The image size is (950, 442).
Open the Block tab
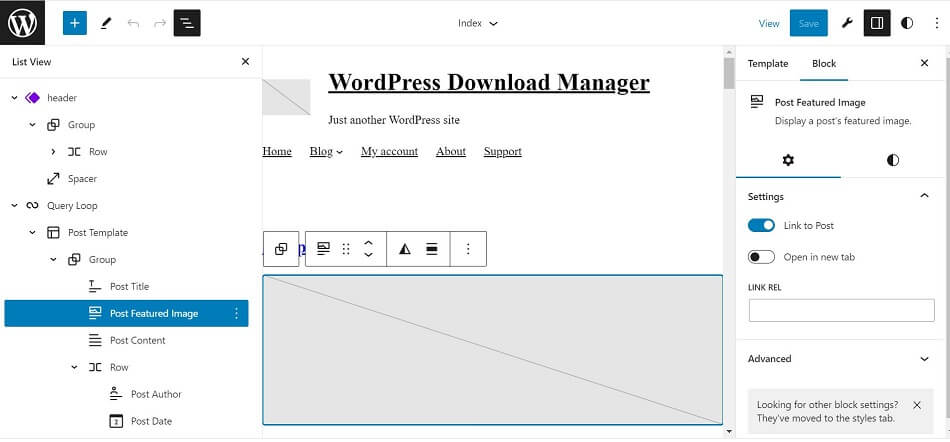tap(824, 63)
